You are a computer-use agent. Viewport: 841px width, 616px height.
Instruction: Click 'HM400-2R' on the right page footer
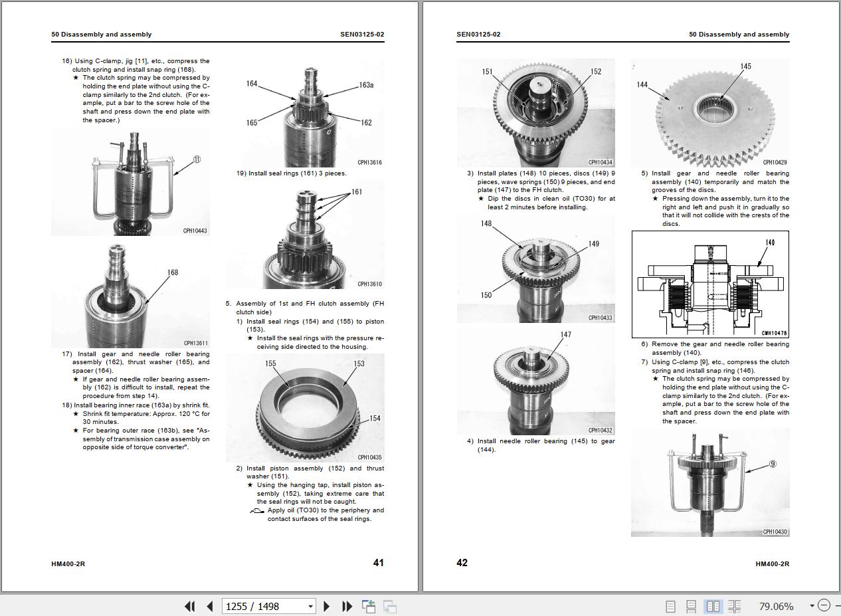tap(773, 564)
